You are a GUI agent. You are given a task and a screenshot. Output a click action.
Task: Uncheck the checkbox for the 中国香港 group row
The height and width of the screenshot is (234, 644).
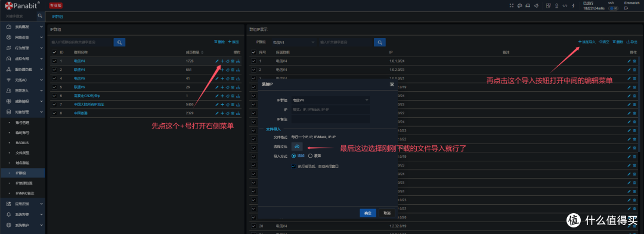click(54, 113)
